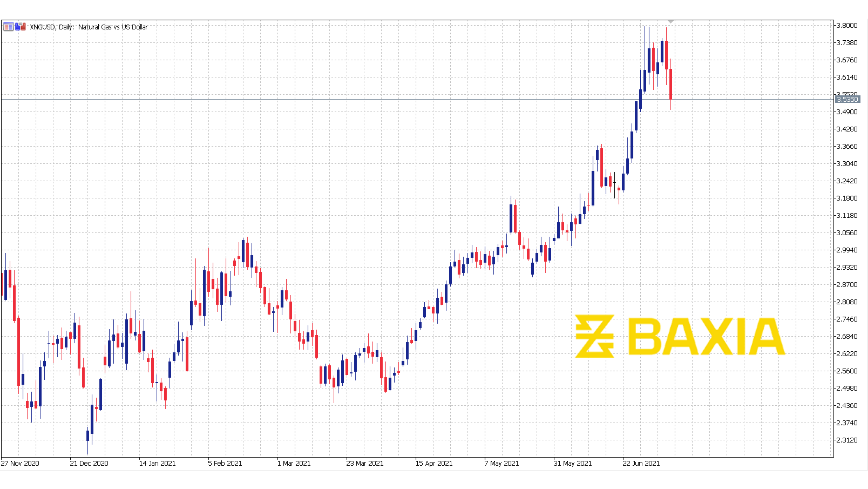Click the 14 Jan 2021 date label
This screenshot has height=489, width=868.
tap(157, 463)
